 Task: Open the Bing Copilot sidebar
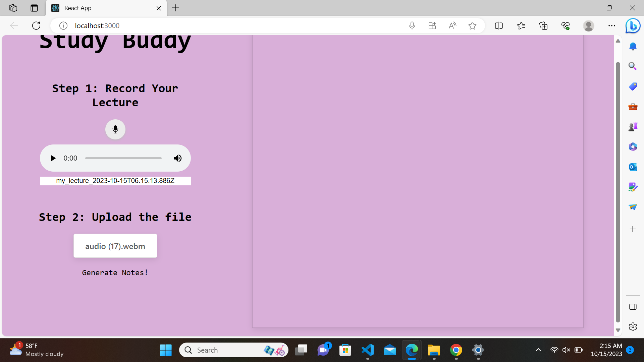tap(633, 25)
